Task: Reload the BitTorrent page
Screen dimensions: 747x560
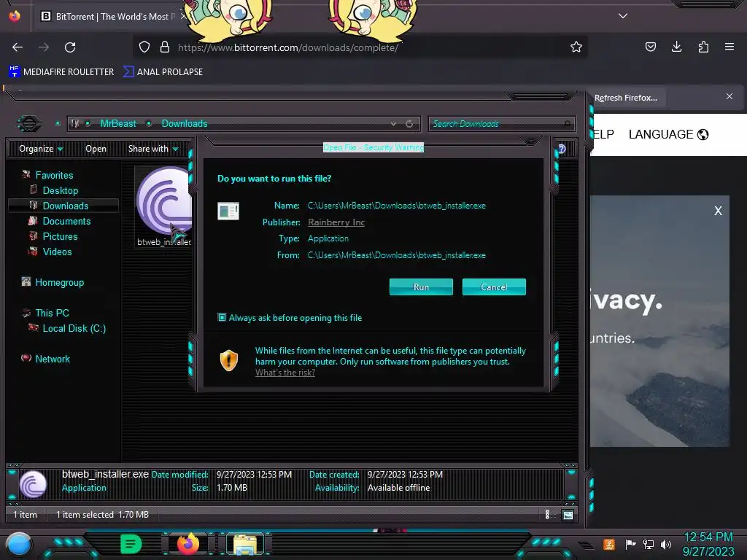Action: click(x=70, y=47)
